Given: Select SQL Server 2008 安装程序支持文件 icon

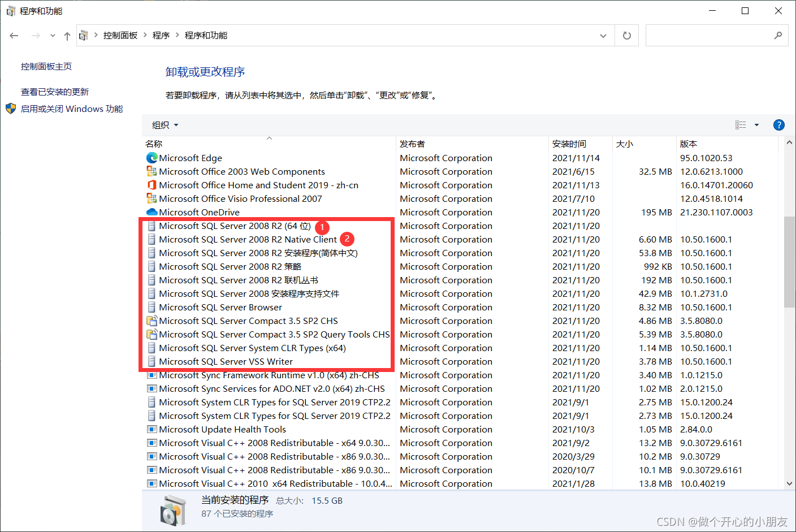Looking at the screenshot, I should tap(152, 293).
